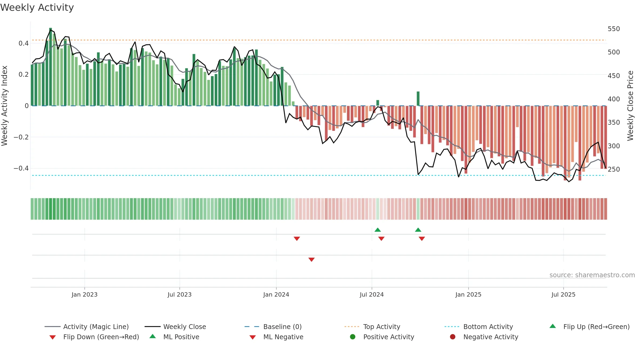Click the Weekly Activity Index axis title
The image size is (644, 362).
point(4,106)
